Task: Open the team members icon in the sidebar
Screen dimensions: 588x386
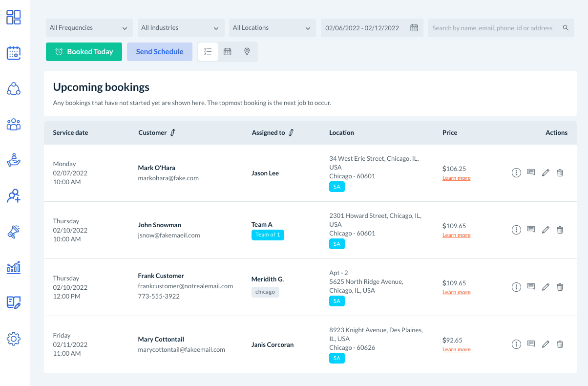Action: (14, 125)
